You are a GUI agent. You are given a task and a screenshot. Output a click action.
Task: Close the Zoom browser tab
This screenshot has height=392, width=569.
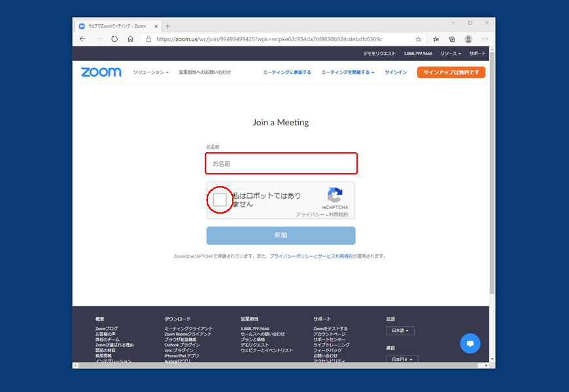(156, 26)
